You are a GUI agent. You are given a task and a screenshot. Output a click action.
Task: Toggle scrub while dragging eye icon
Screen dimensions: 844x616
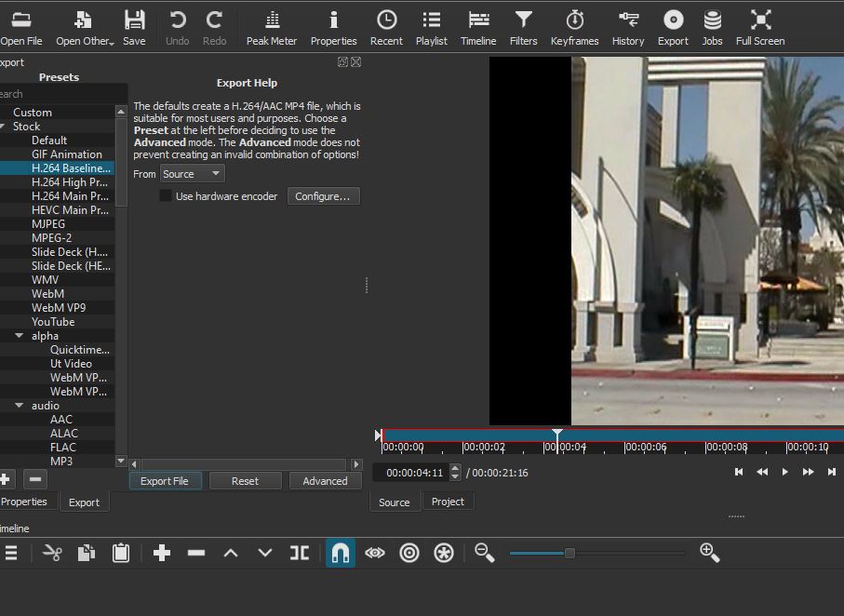pos(375,553)
